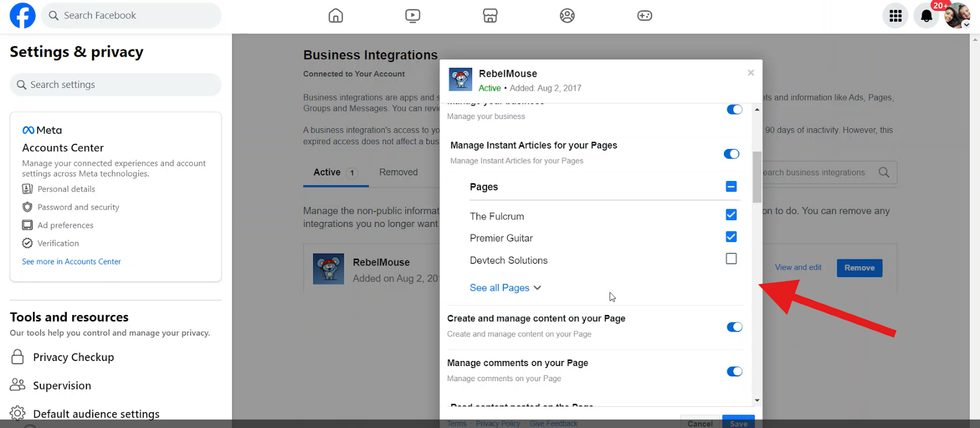Expand See all Pages list

point(505,288)
